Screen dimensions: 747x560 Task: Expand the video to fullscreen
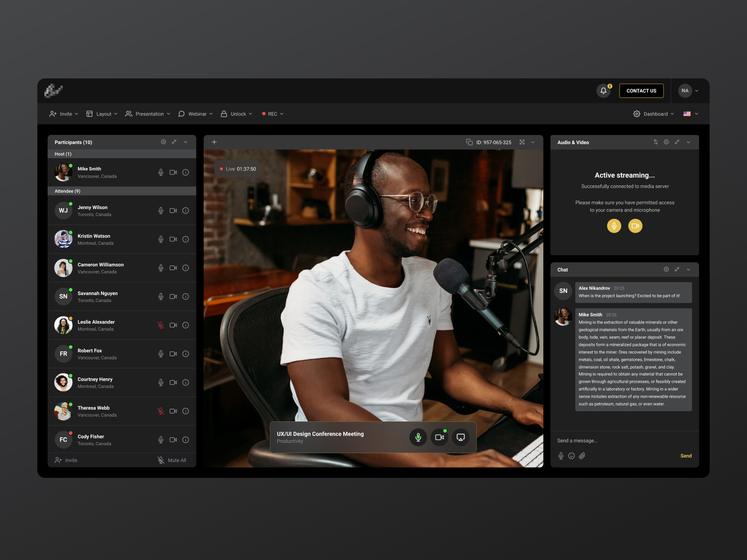(x=521, y=142)
